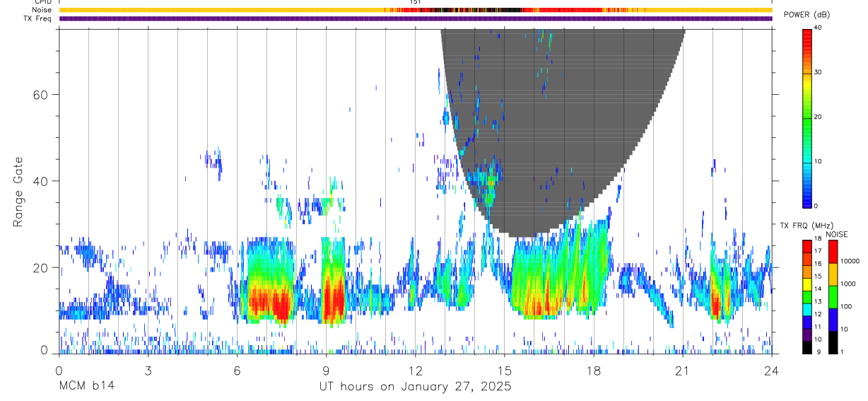
Task: Click the black swatch in NOISE legend
Action: click(x=833, y=342)
